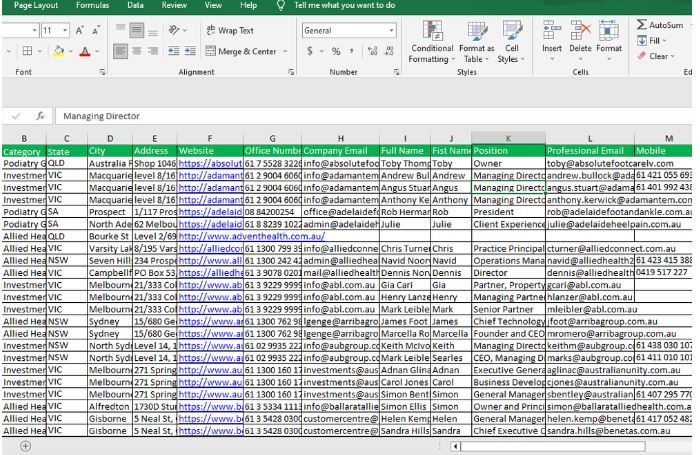Viewport: 700px width, 455px height.
Task: Select the Founder and CEO cell
Action: pos(508,334)
